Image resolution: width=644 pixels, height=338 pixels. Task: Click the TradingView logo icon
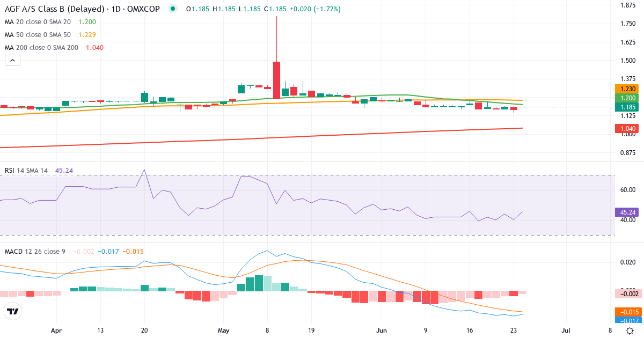[x=12, y=311]
